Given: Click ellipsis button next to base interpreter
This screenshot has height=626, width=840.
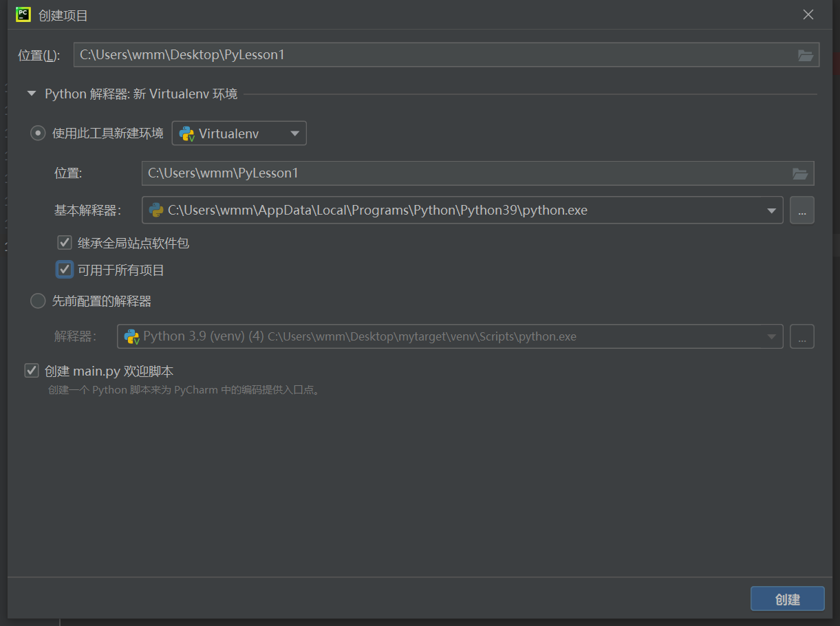Looking at the screenshot, I should pos(802,211).
